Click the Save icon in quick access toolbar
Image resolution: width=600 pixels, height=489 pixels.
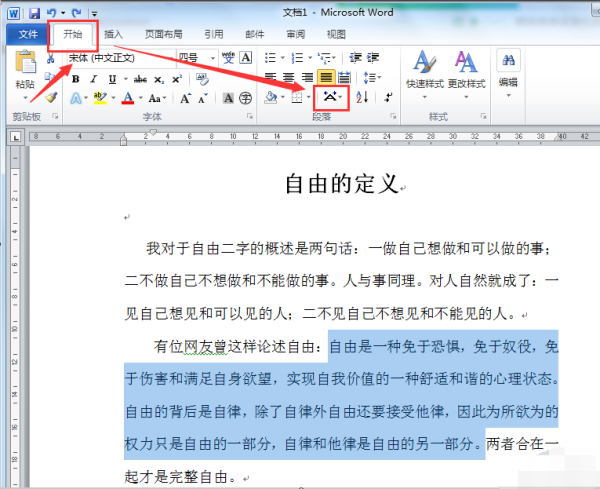point(34,13)
